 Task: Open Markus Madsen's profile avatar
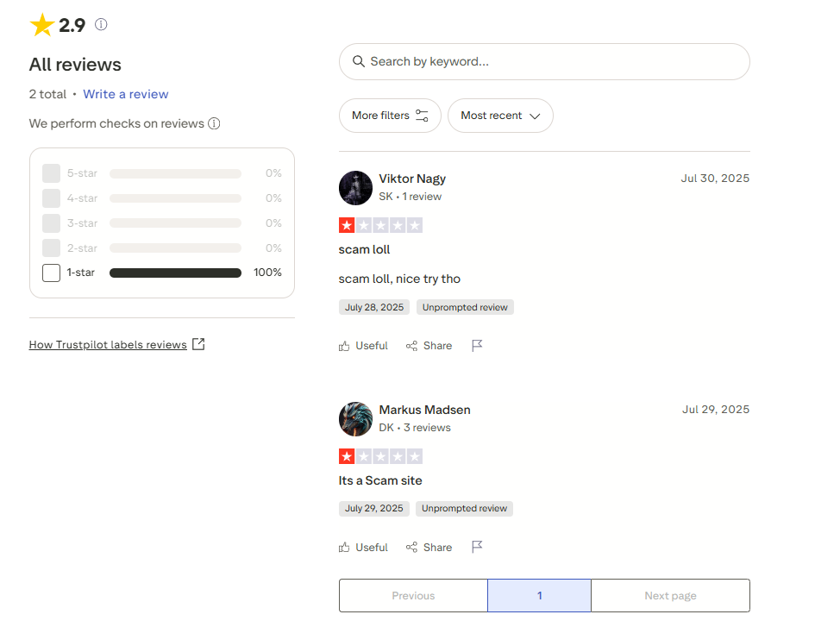[x=355, y=419]
